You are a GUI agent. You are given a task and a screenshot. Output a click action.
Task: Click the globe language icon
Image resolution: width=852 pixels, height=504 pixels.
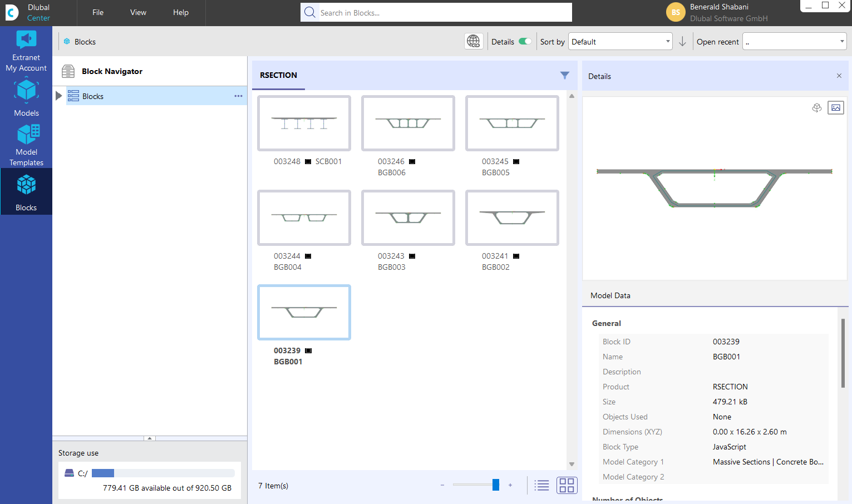[x=474, y=41]
